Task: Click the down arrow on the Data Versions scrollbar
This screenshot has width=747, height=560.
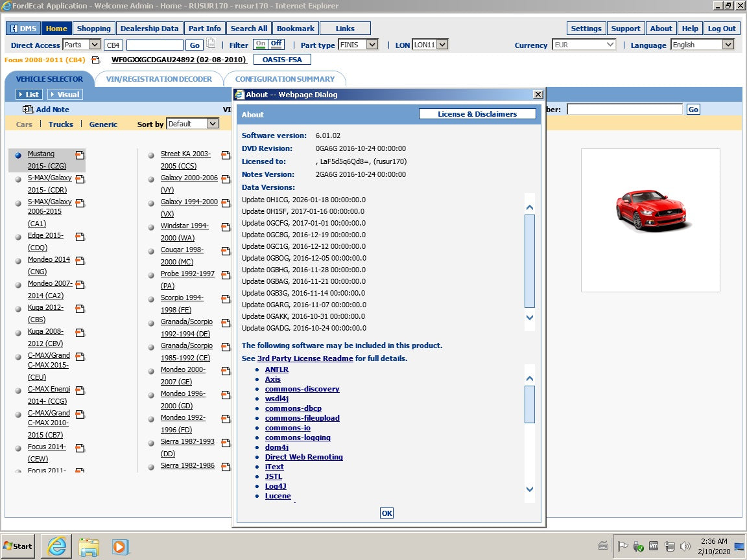Action: tap(530, 318)
